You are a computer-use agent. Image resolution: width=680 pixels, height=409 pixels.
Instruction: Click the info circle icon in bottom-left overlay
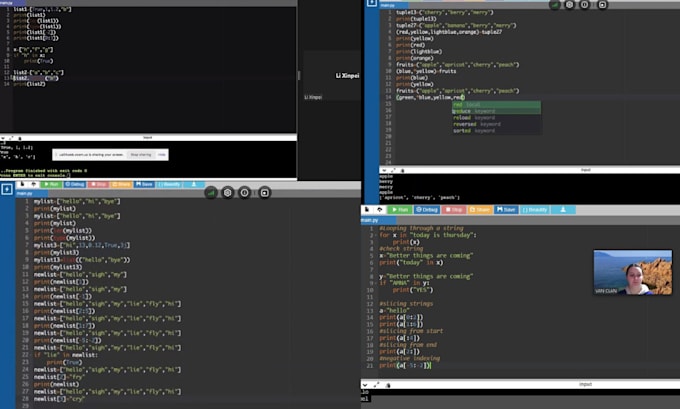(x=245, y=193)
